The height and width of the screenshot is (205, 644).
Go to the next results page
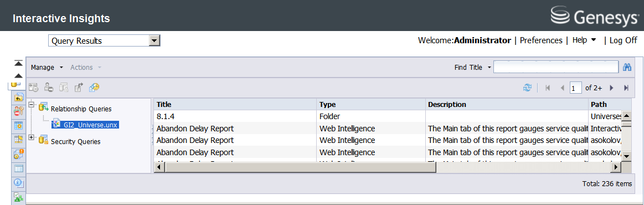[611, 88]
